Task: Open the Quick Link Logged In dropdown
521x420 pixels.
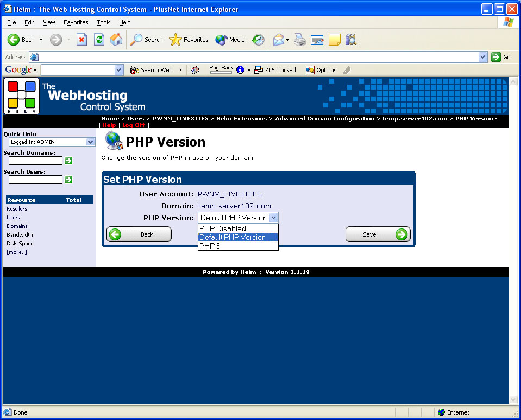Action: (52, 142)
